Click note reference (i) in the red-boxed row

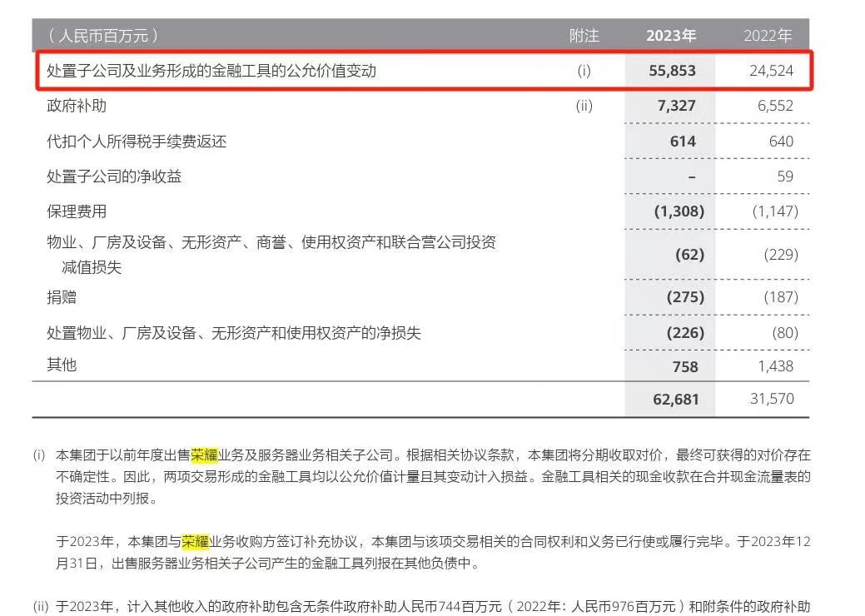pos(584,71)
